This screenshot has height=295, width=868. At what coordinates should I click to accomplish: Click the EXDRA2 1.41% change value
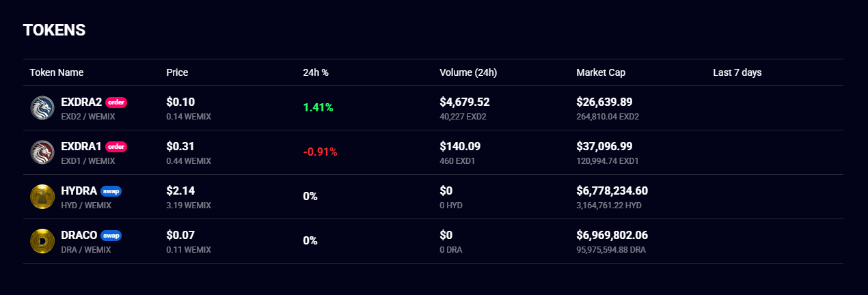tap(318, 108)
